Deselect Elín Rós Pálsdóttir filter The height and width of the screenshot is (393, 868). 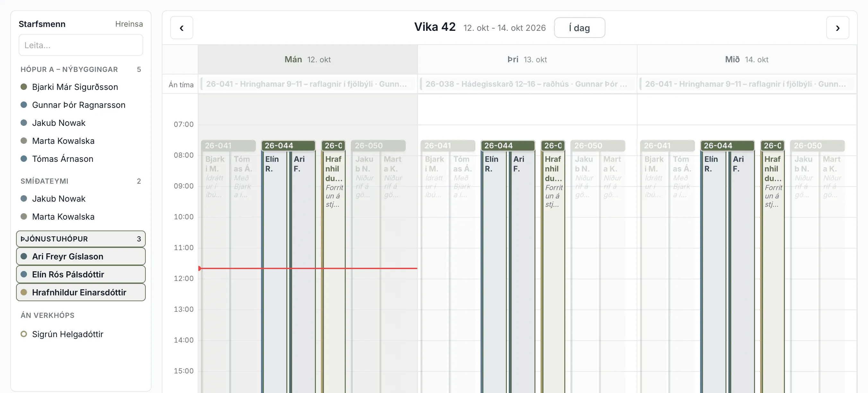point(81,274)
